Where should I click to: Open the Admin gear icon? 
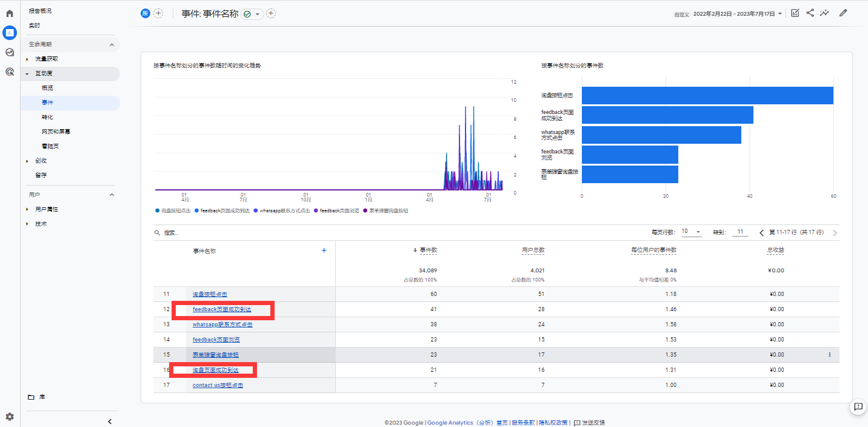coord(10,417)
